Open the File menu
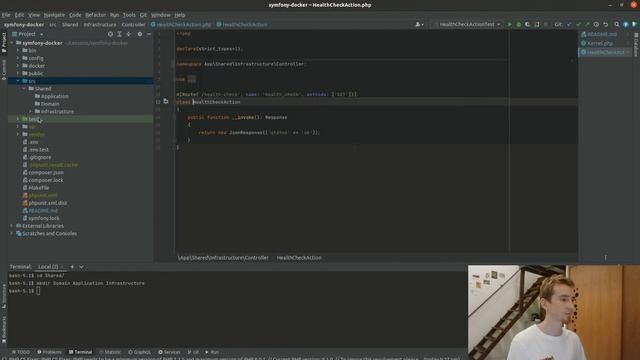The width and height of the screenshot is (640, 360). point(6,15)
